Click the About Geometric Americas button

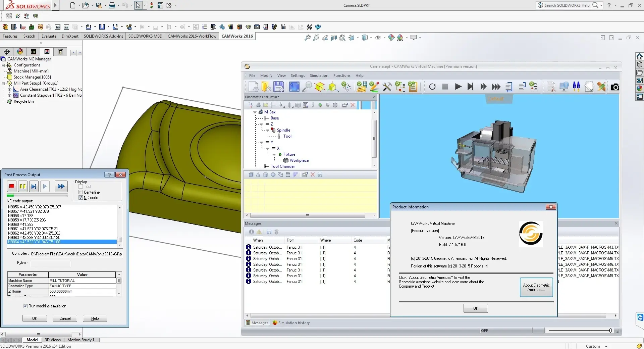point(536,287)
